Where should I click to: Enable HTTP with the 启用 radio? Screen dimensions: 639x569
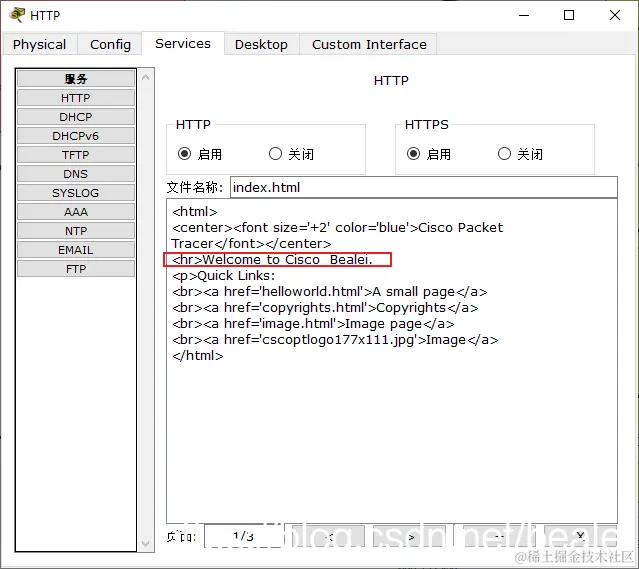coord(185,154)
